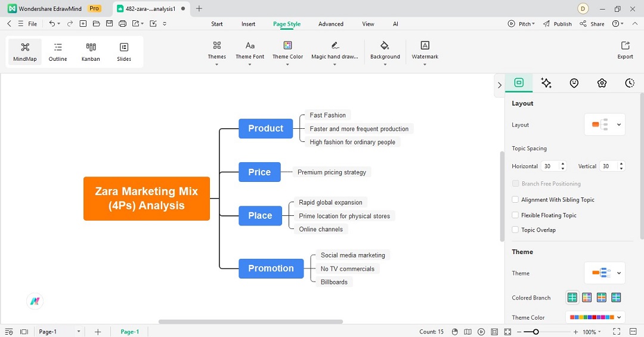Enable Flexible Floating Topic checkbox
Screen dimensions: 644x337
point(515,215)
